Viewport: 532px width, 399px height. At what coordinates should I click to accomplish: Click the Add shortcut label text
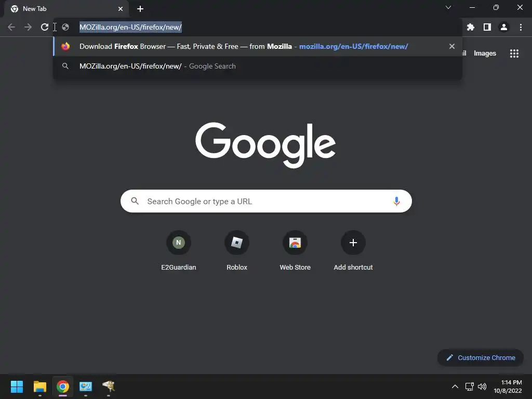353,268
